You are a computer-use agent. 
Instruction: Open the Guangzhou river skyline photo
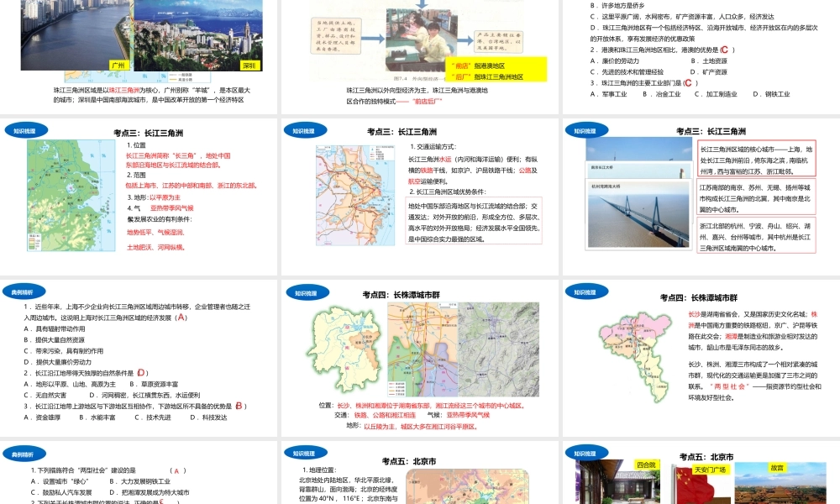tap(76, 34)
